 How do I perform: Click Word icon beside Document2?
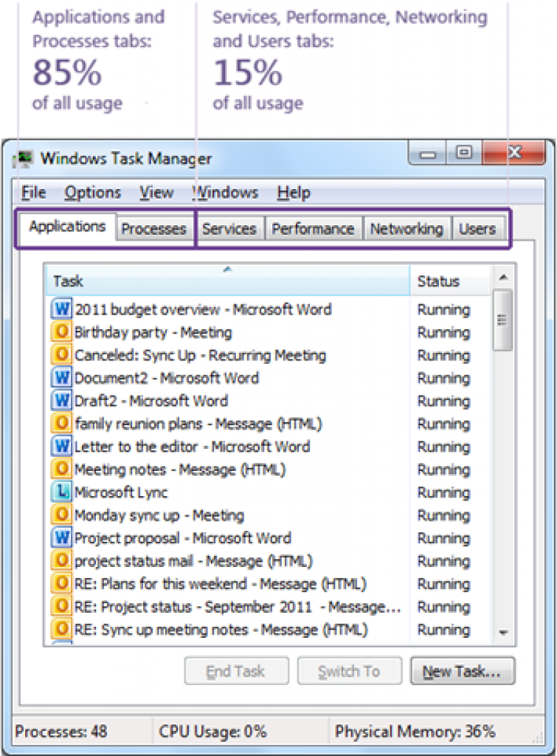click(62, 377)
